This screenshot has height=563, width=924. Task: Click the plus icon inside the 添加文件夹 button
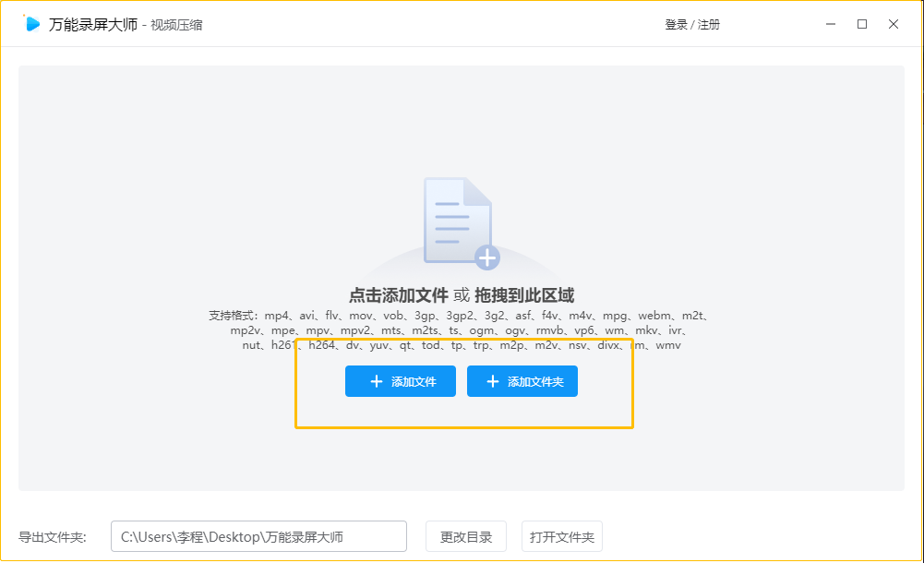point(492,381)
